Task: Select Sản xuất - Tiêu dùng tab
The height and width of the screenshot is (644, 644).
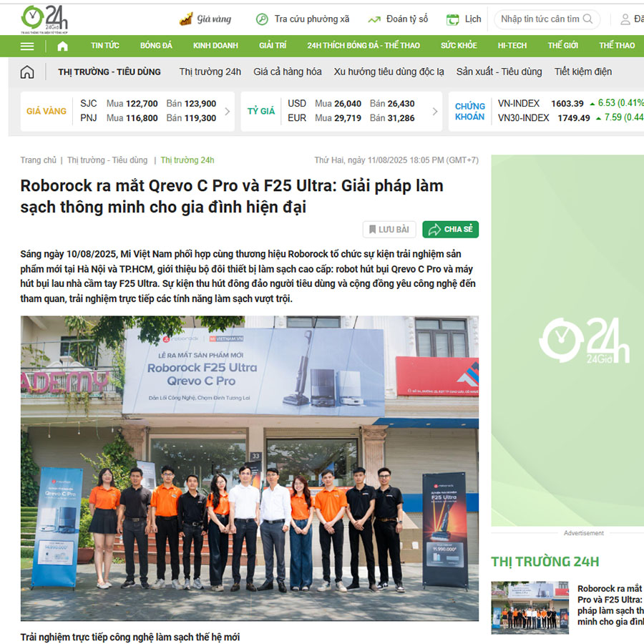Action: coord(499,72)
